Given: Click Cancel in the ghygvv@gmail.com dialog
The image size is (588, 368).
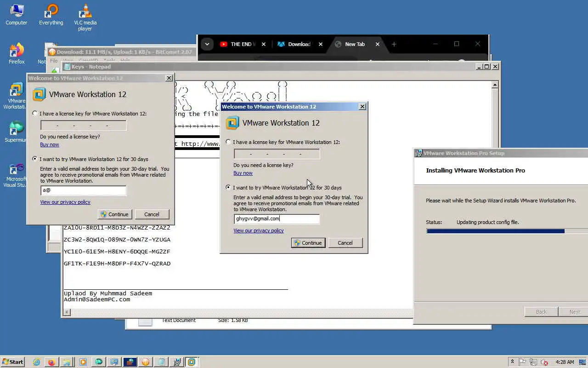Looking at the screenshot, I should (x=345, y=243).
